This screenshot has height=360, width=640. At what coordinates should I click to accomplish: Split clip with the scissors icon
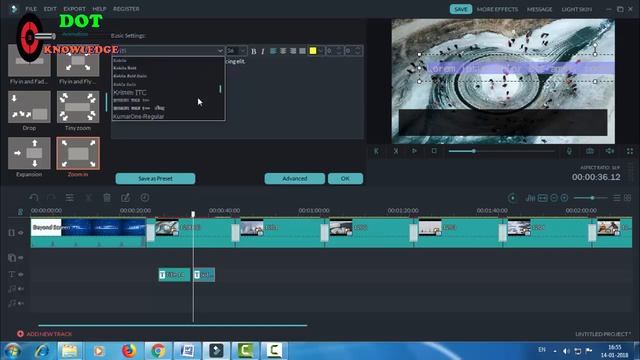[x=88, y=198]
